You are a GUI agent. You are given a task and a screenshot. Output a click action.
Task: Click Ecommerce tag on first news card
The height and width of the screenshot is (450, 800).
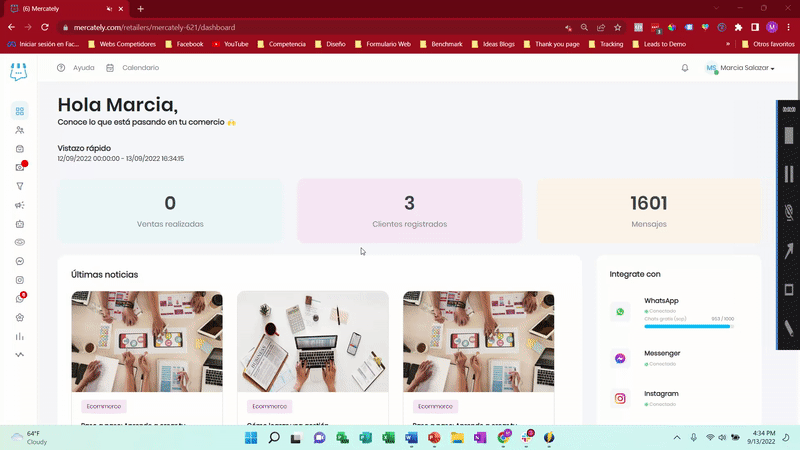104,407
